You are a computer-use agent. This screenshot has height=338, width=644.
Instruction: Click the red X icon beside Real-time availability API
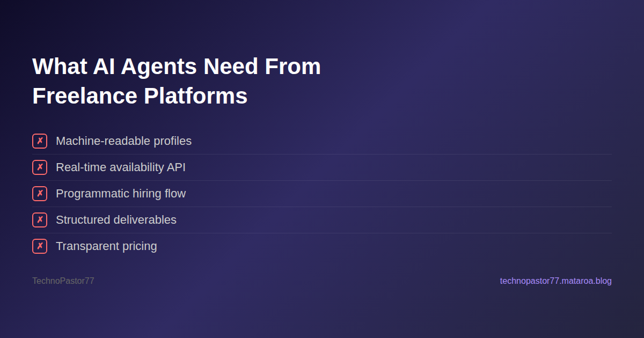click(x=40, y=167)
